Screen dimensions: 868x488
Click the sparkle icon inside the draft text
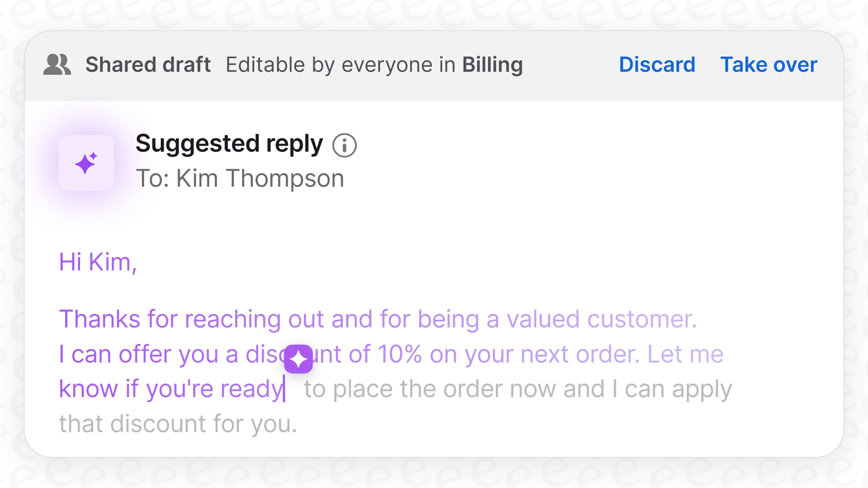click(298, 358)
